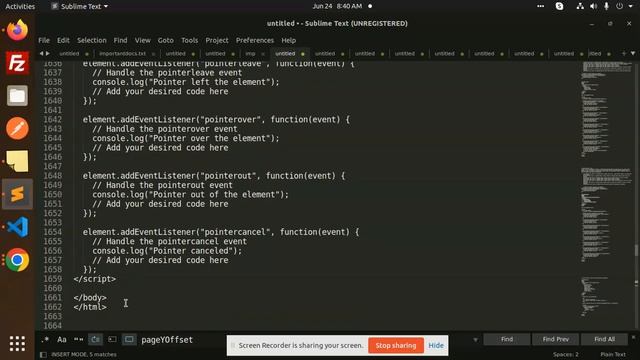640x360 pixels.
Task: Click the </html> closing tag text
Action: 90,307
